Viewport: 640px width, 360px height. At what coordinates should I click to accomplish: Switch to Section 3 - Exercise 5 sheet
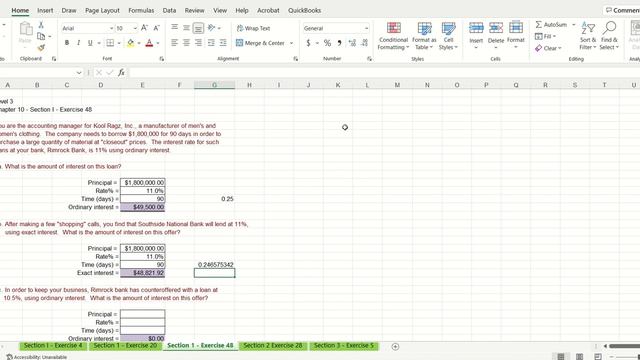(344, 346)
